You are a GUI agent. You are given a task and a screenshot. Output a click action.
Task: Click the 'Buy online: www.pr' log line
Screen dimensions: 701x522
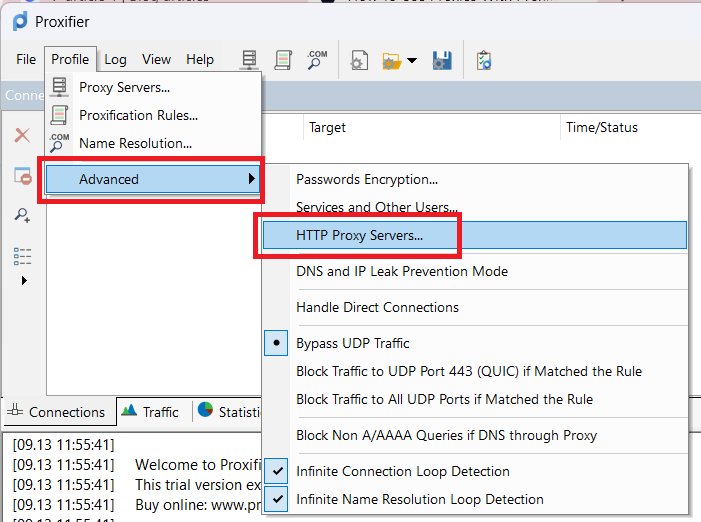point(198,505)
